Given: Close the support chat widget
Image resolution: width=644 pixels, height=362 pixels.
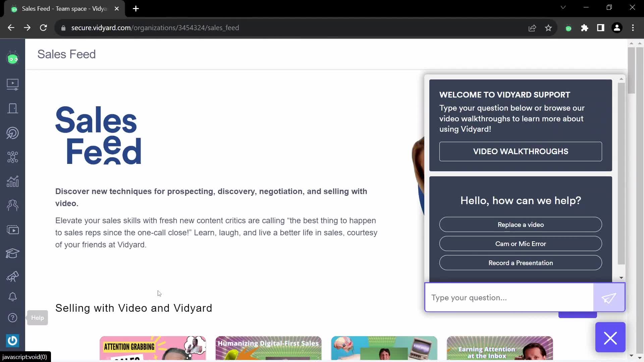Looking at the screenshot, I should pos(610,338).
